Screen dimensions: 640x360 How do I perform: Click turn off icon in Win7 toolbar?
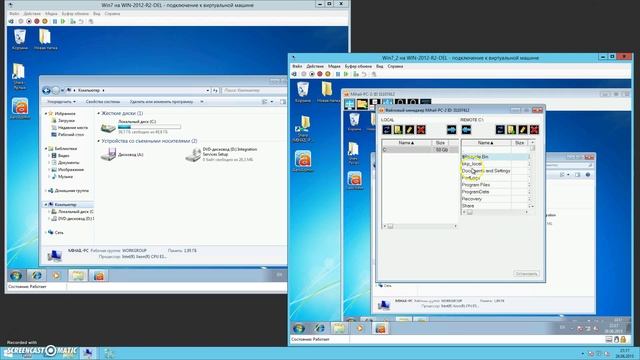(x=29, y=21)
